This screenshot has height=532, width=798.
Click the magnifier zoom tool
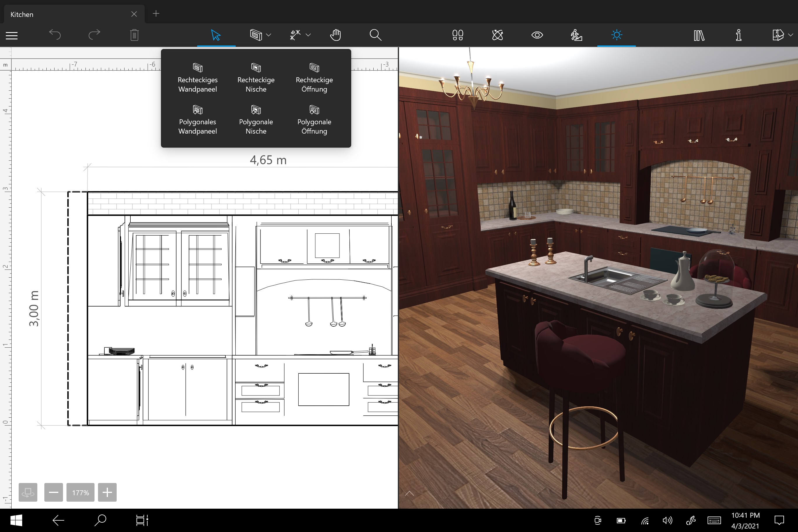375,35
